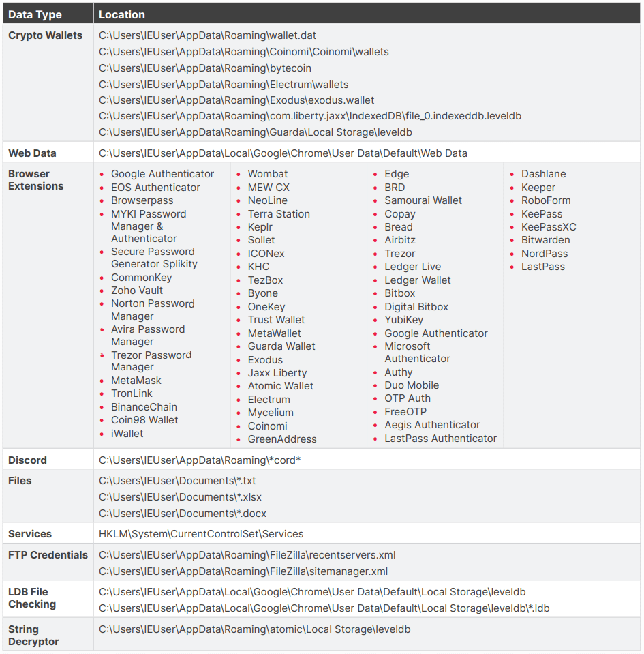Select the "GreenAddress" list entry
The width and height of the screenshot is (644, 654).
coord(282,439)
